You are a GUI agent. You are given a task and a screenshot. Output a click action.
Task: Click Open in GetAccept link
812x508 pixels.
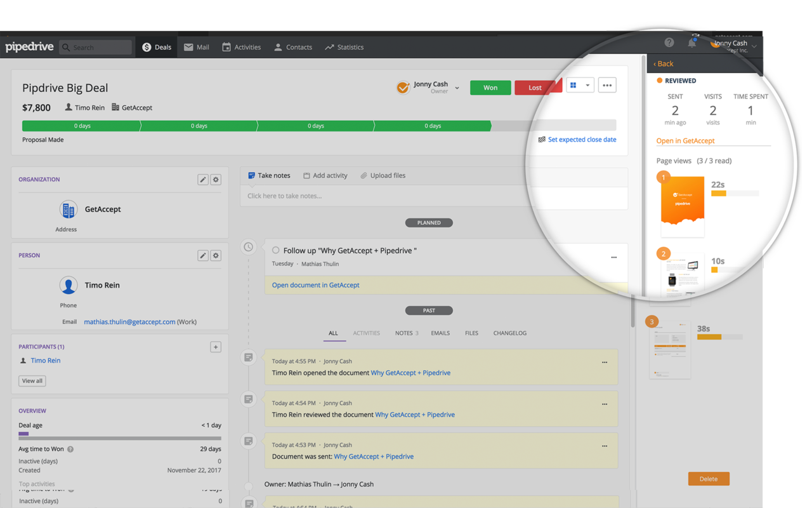685,140
